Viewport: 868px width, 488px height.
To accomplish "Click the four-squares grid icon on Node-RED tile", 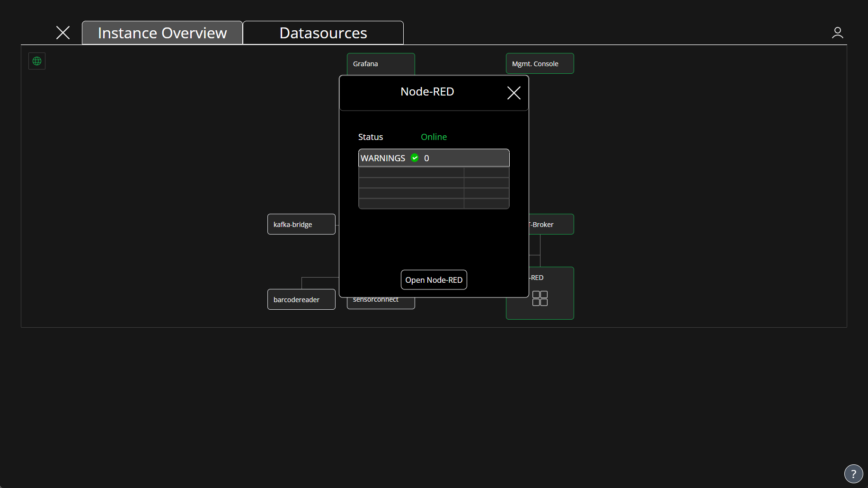I will coord(540,298).
